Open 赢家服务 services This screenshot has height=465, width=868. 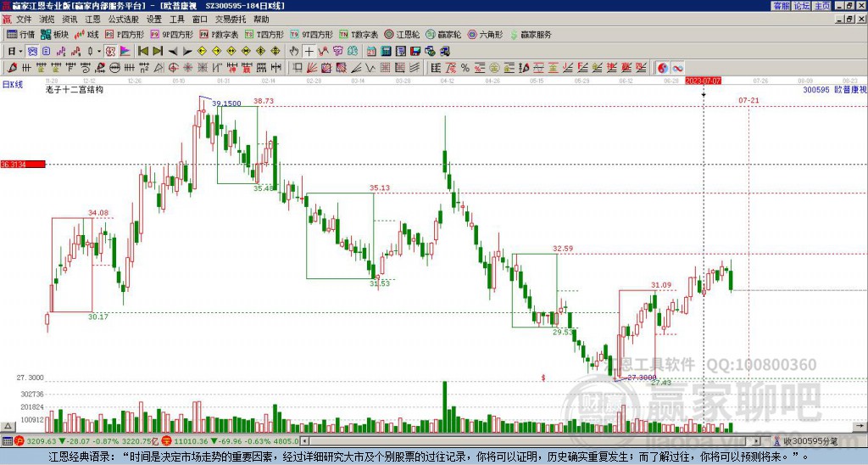(x=531, y=34)
